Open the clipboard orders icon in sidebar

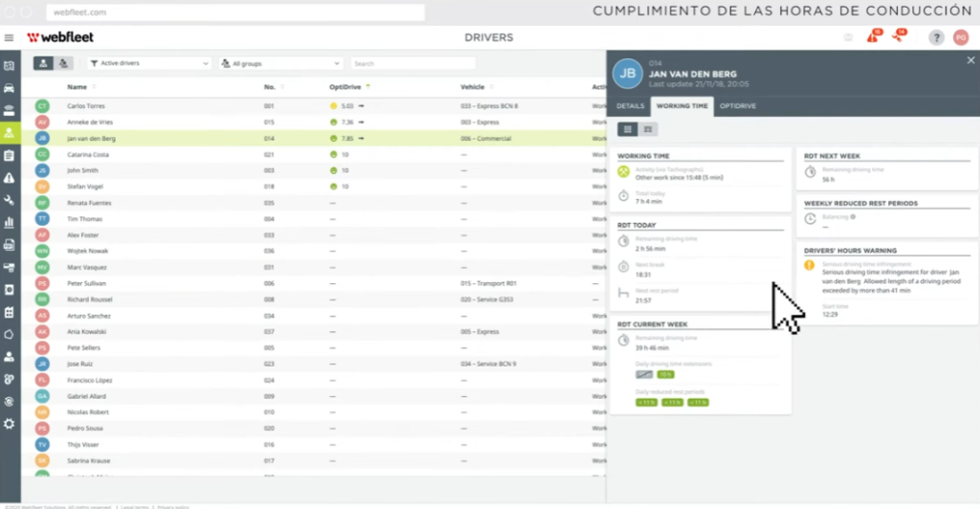[10, 156]
